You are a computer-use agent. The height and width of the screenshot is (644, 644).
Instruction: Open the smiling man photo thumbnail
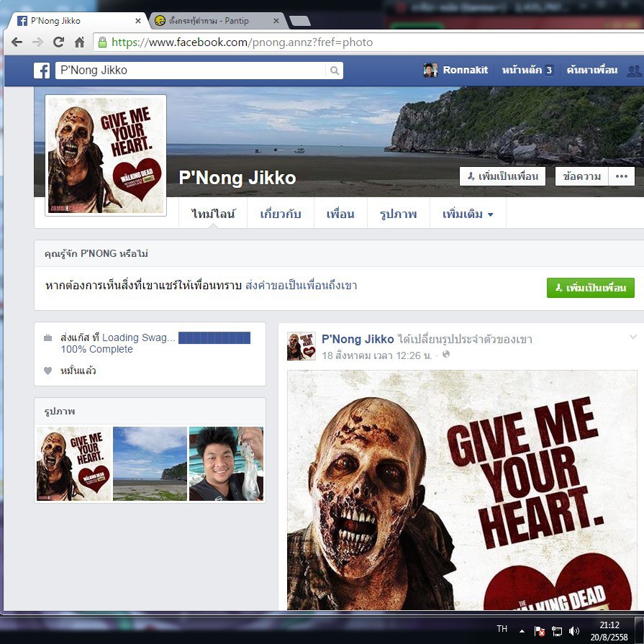pos(226,463)
